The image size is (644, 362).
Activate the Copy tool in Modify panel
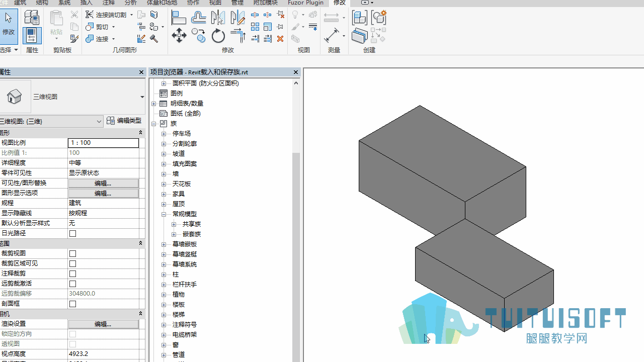coord(198,36)
